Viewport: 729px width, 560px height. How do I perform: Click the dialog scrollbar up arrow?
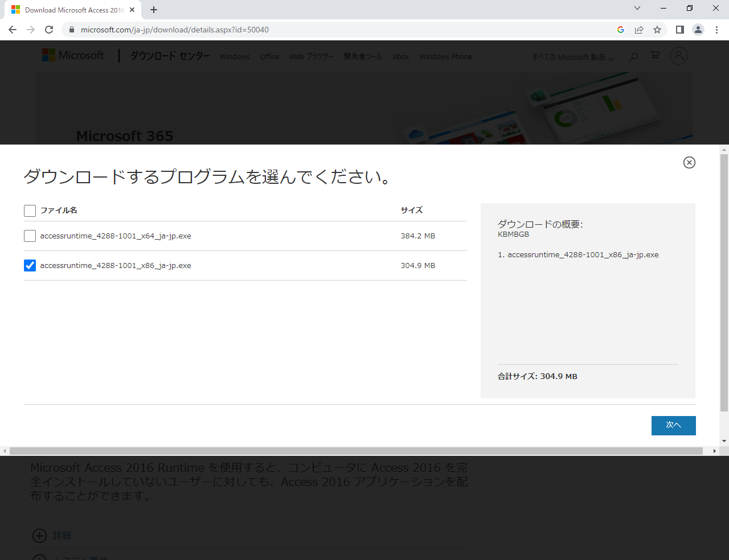coord(724,150)
